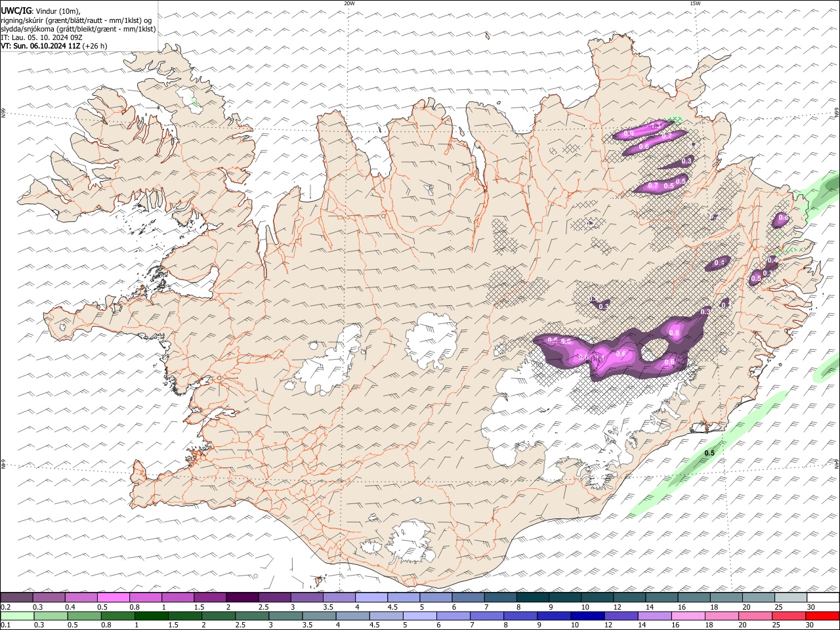Select the light purple 14 swatch in lower legend
This screenshot has height=630, width=840.
(x=654, y=616)
